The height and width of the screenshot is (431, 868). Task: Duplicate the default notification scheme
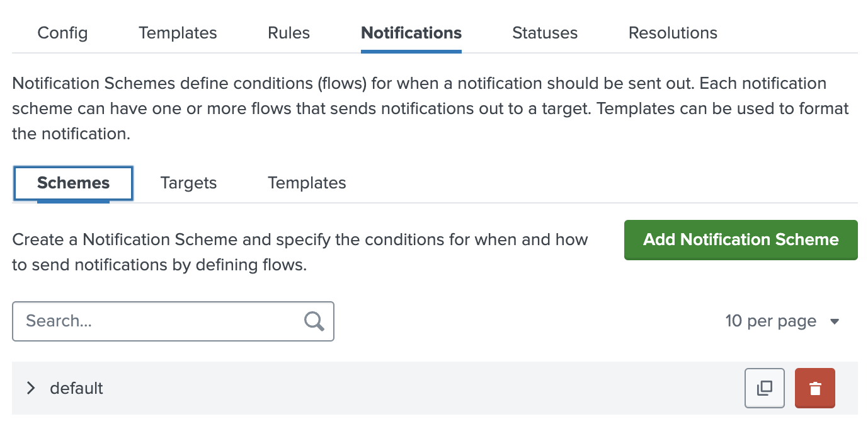click(764, 388)
